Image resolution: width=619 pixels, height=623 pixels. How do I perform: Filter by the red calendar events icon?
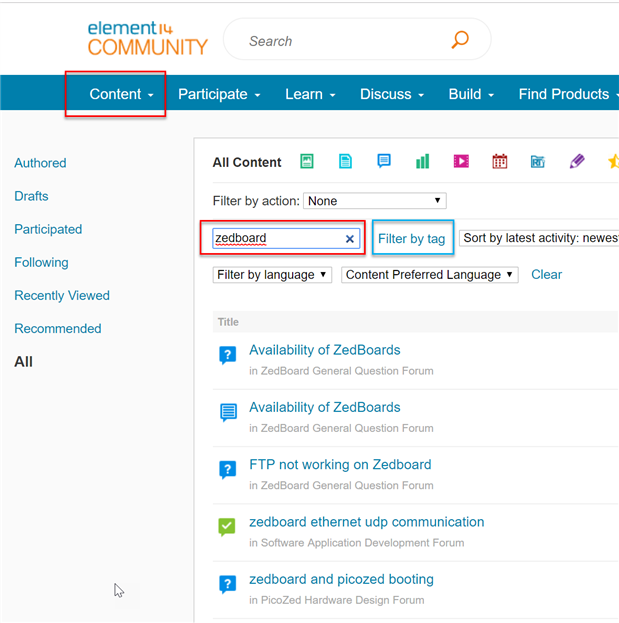coord(499,161)
